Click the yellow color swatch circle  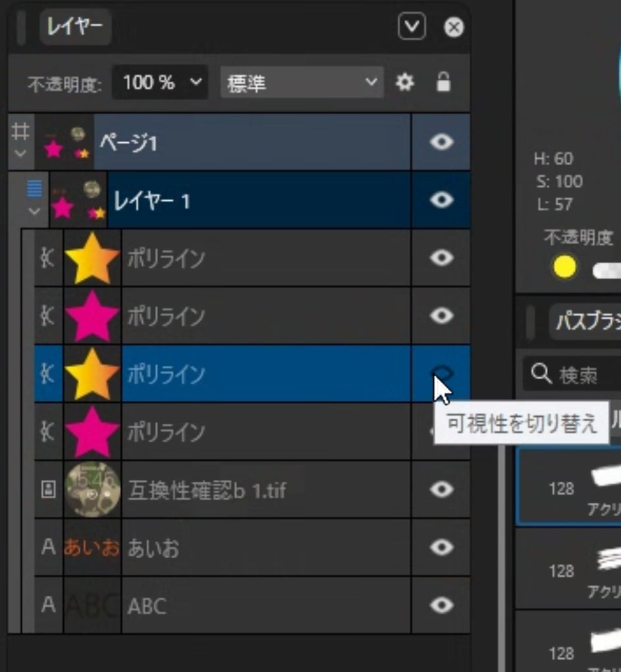[x=564, y=267]
